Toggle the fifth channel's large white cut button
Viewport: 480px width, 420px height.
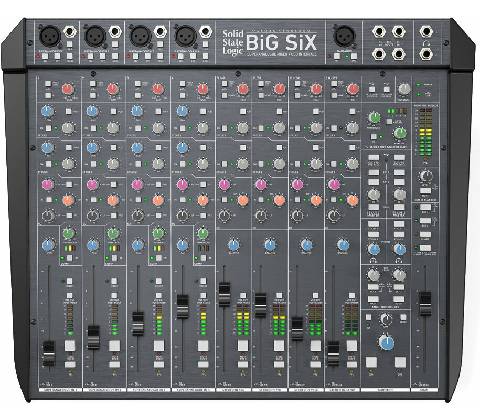coord(243,346)
